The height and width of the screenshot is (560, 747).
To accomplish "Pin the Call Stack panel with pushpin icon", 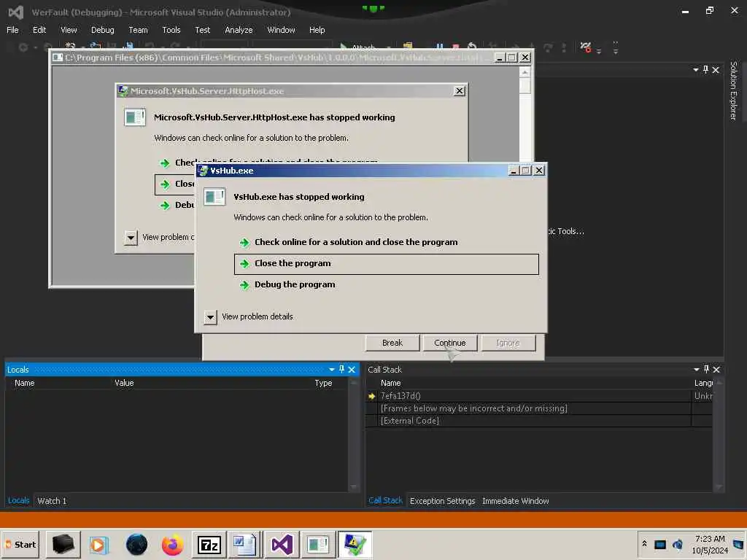I will click(706, 369).
